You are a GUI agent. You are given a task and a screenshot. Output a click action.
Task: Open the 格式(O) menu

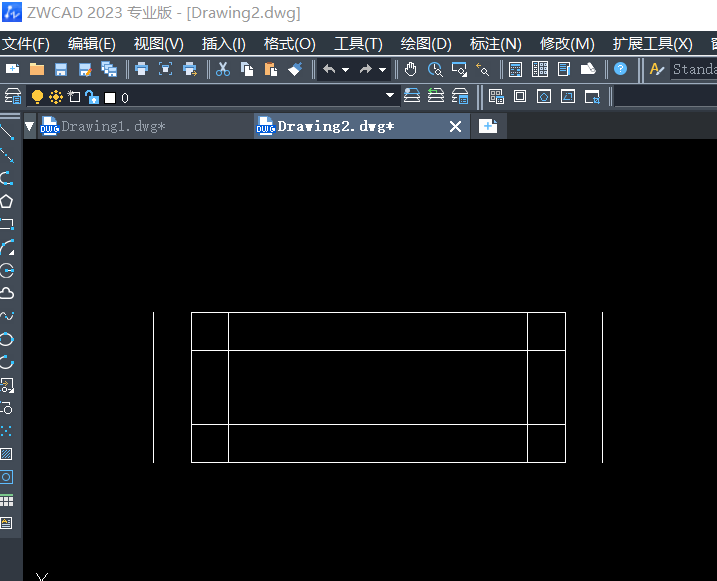coord(289,44)
